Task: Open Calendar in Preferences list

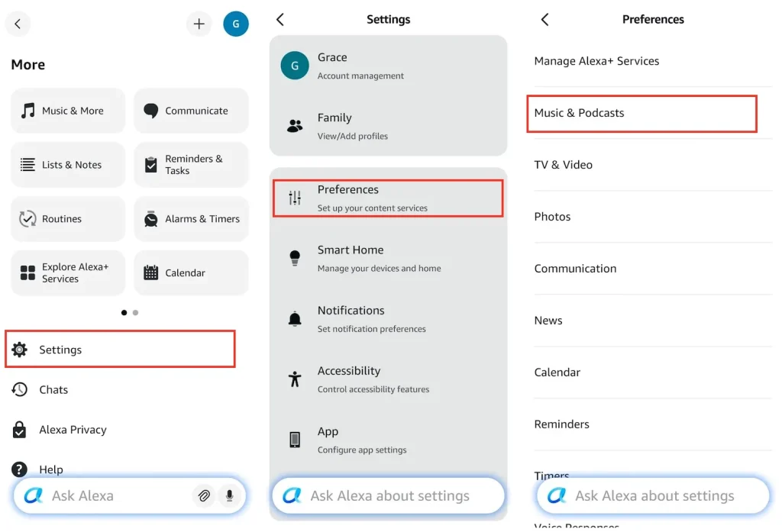Action: (653, 372)
